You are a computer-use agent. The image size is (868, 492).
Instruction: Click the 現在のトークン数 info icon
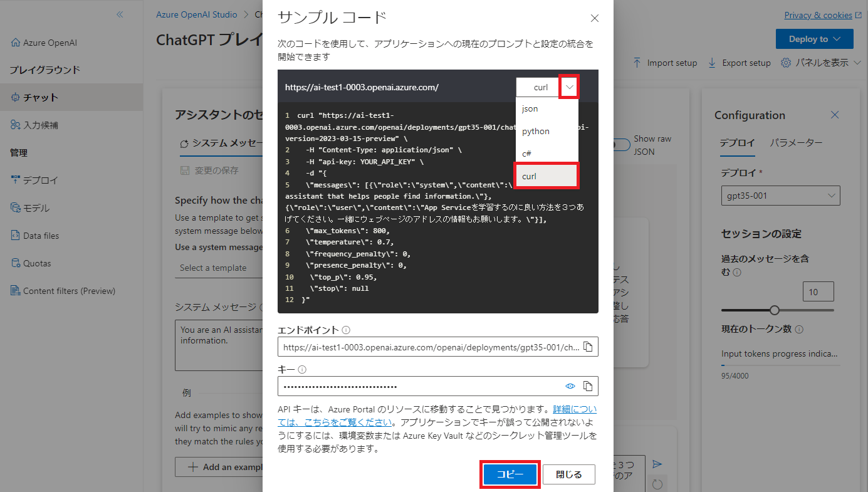799,329
